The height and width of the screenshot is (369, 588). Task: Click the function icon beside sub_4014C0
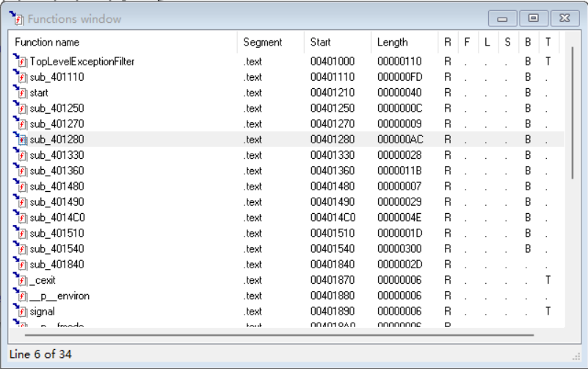21,218
